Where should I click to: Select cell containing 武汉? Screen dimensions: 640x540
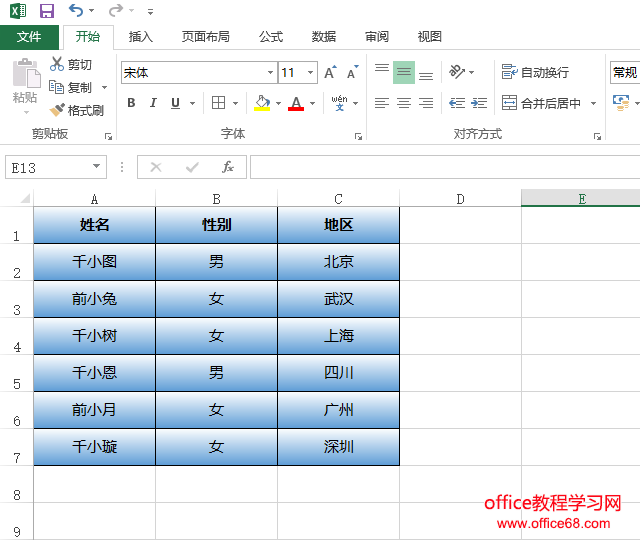pos(338,299)
